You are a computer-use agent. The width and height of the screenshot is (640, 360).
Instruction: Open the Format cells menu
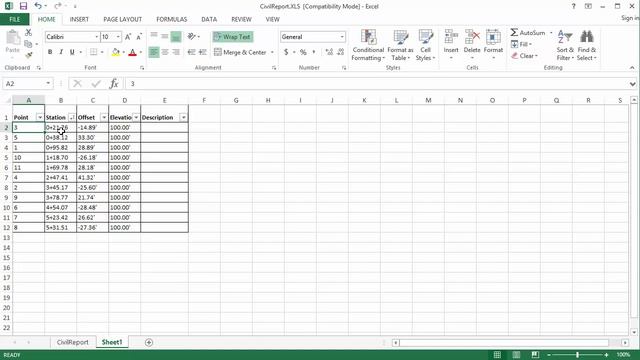493,45
